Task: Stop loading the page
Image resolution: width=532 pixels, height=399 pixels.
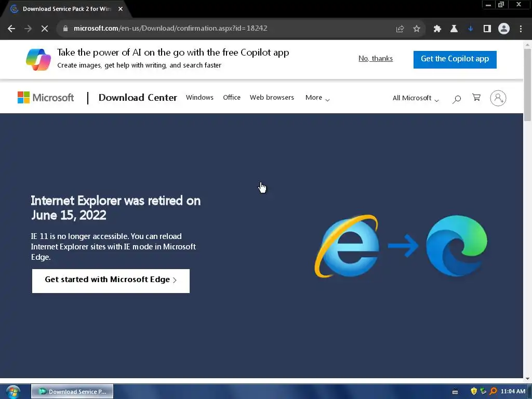Action: point(45,29)
